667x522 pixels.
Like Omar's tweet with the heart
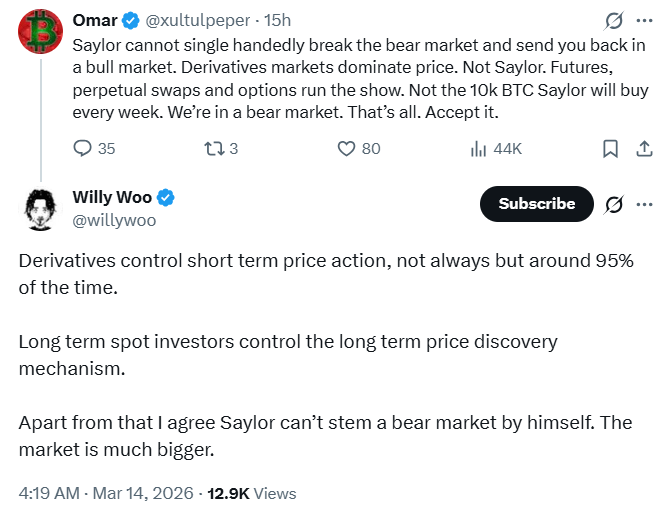click(347, 149)
